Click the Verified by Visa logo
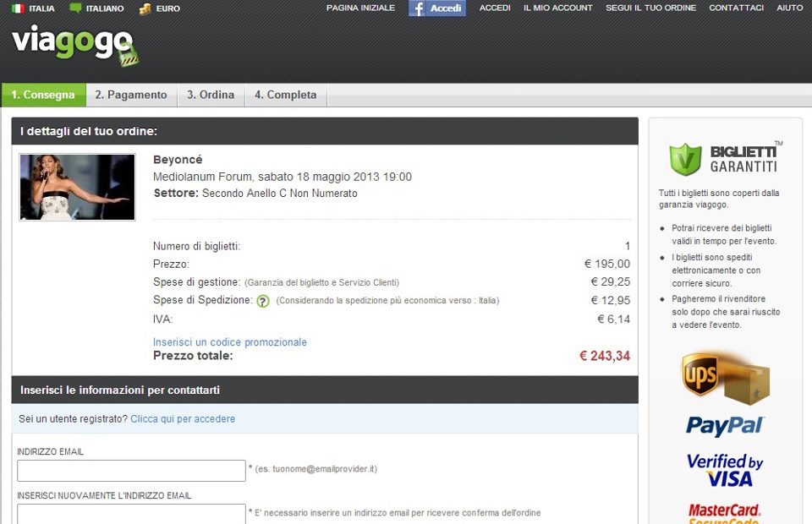 coord(725,470)
